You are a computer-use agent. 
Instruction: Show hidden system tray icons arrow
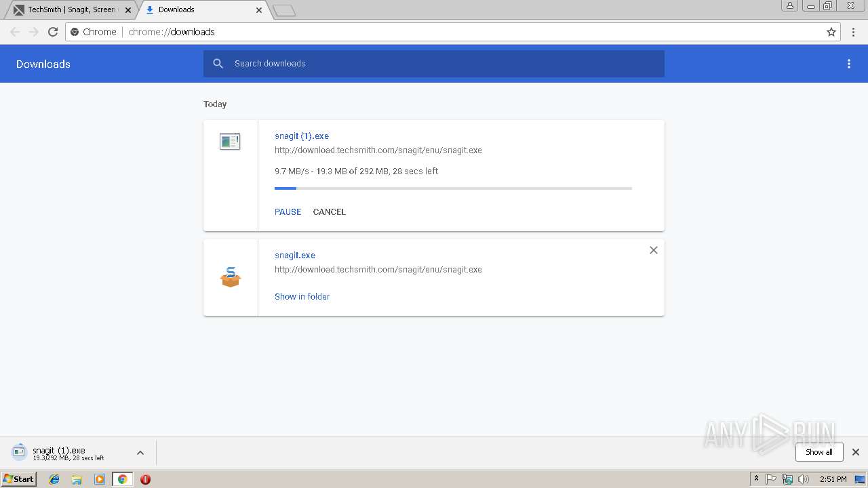coord(756,479)
